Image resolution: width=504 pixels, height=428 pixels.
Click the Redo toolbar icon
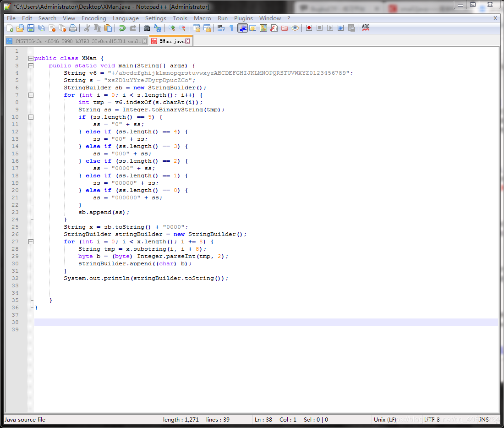click(x=133, y=28)
